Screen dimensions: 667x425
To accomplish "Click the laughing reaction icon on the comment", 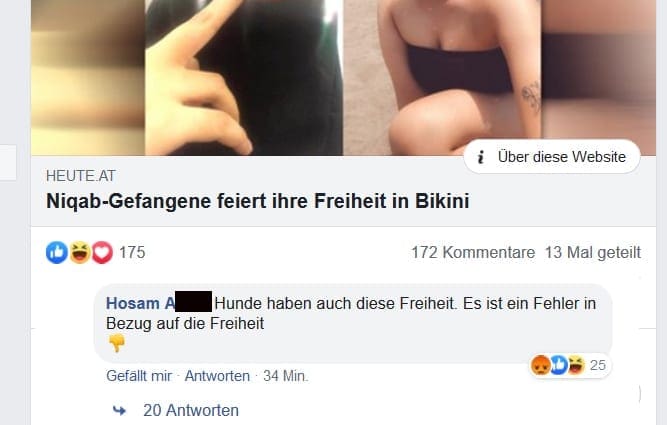I will 576,365.
